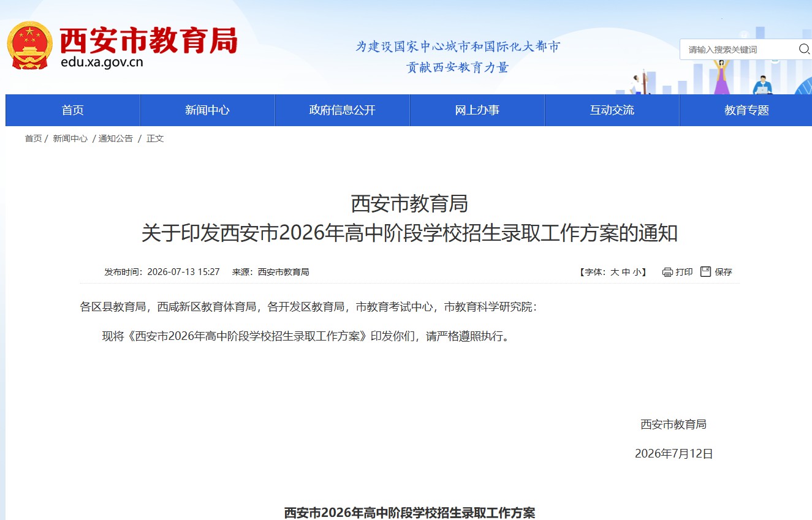Open the 首页 navigation tab
This screenshot has width=812, height=520.
tap(72, 110)
